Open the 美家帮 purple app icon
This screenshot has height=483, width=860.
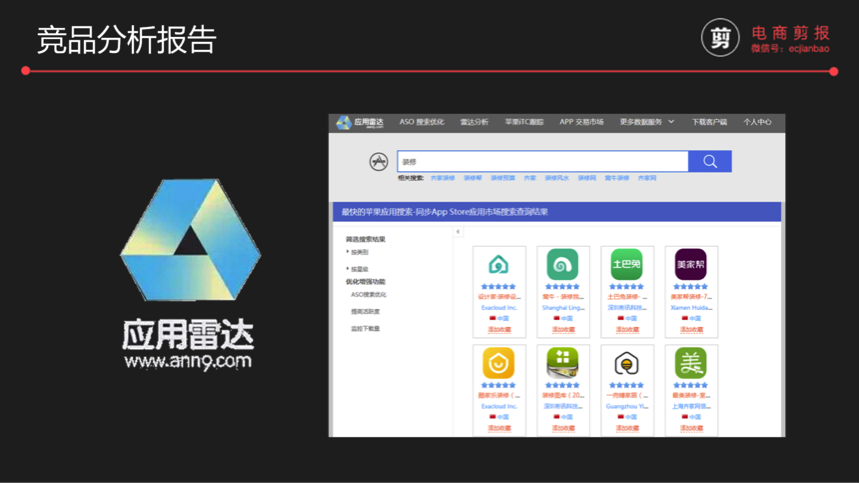691,265
